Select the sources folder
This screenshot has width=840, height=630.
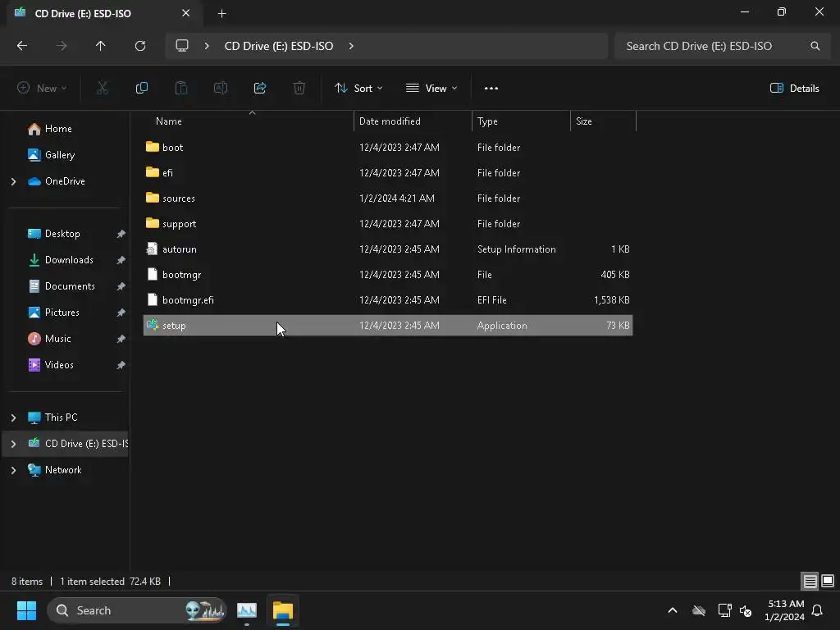(x=388, y=199)
